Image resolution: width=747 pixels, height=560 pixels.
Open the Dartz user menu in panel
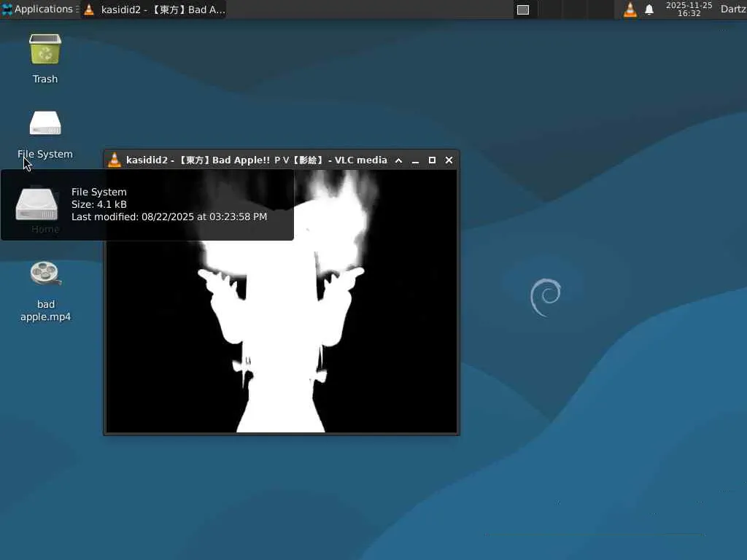pyautogui.click(x=733, y=9)
